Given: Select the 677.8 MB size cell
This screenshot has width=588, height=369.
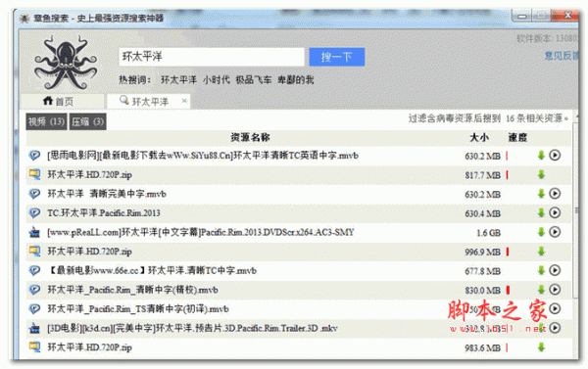Looking at the screenshot, I should pos(482,271).
